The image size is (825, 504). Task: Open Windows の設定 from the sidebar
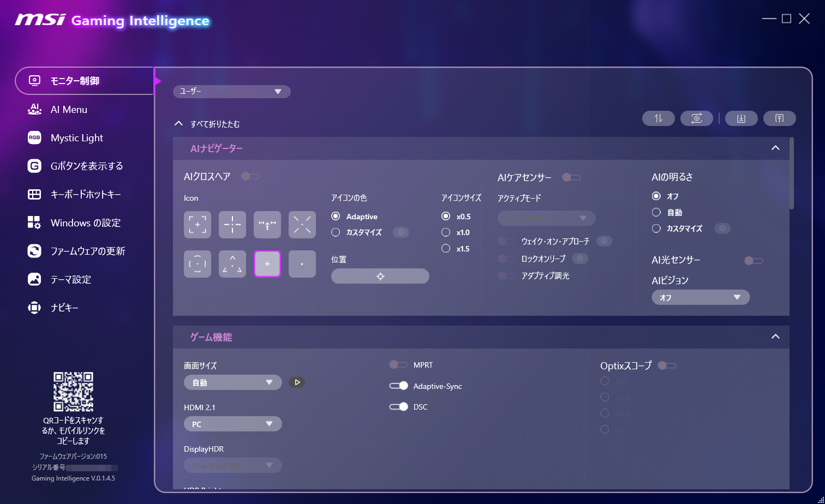coord(83,223)
